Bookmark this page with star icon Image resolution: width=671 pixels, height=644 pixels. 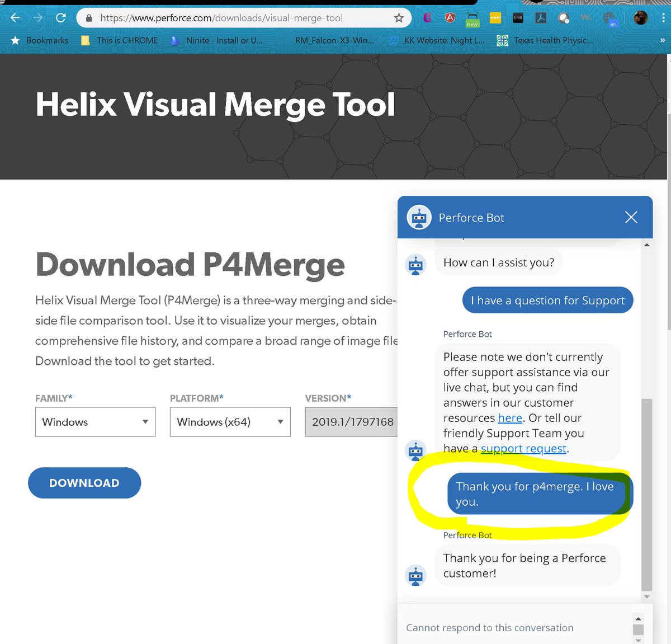coord(399,18)
